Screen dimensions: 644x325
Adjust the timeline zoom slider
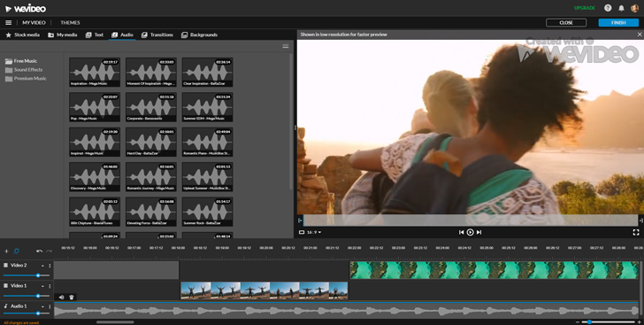608,321
